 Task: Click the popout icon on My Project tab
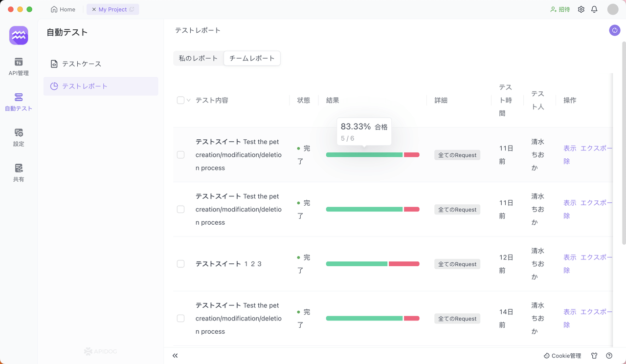pos(132,9)
